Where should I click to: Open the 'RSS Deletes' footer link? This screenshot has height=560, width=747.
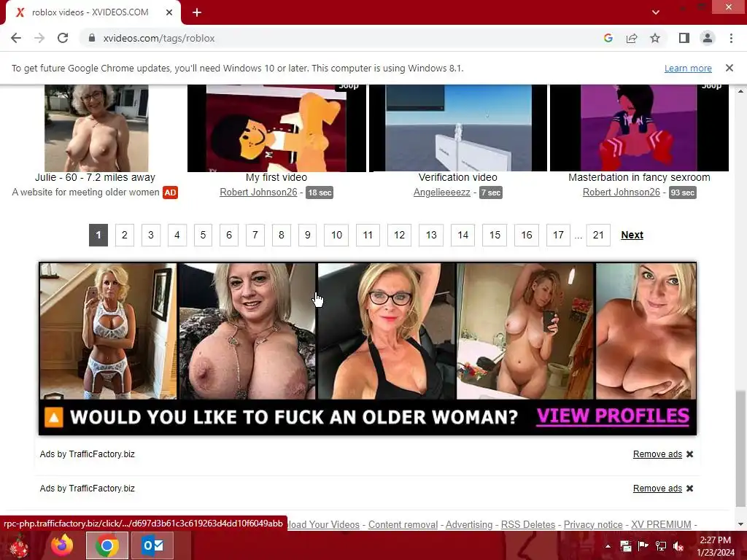point(528,525)
